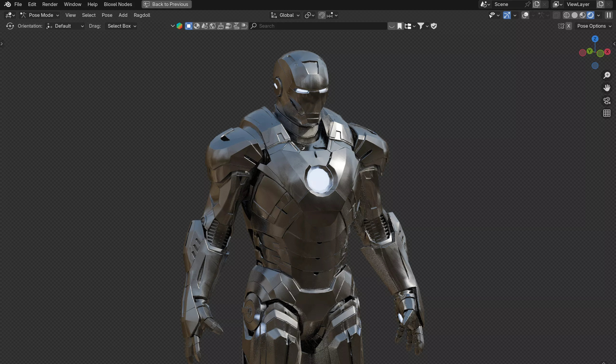Open the snapping options dropdown

[x=332, y=15]
